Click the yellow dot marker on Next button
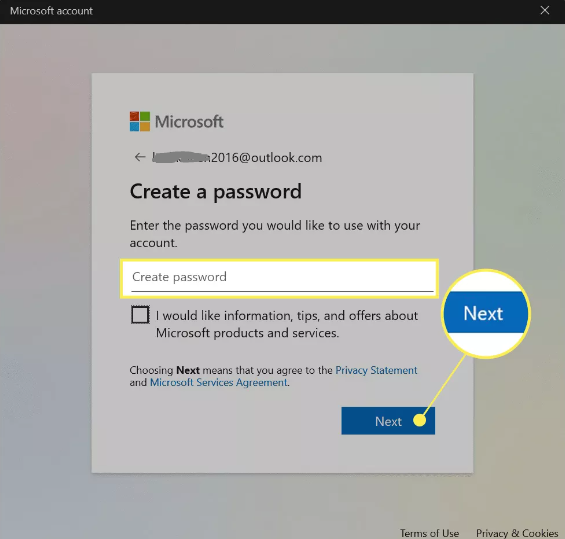 (419, 420)
